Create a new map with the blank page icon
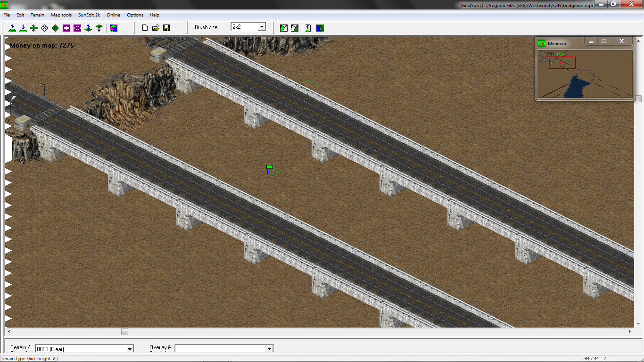Image resolution: width=644 pixels, height=362 pixels. [145, 28]
